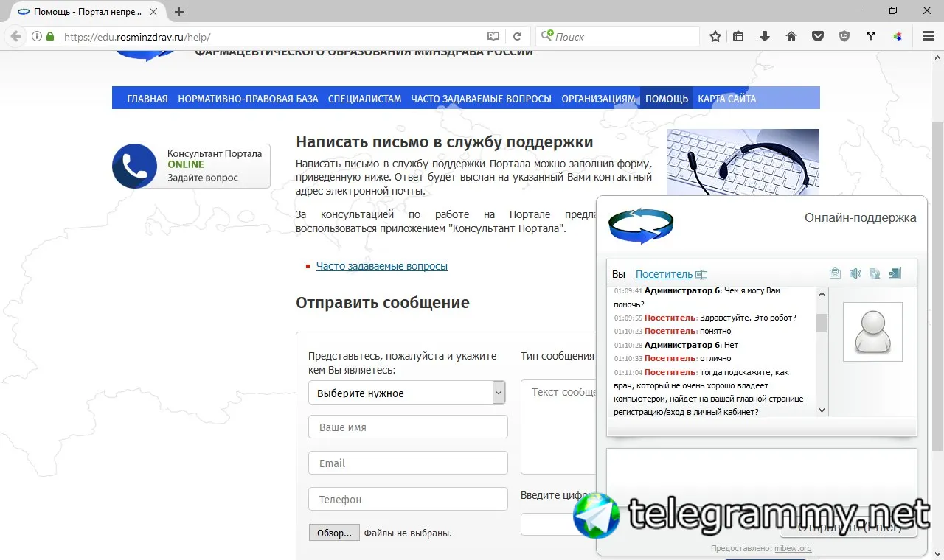Open НОРМАТИВНО-ПРАВОВАЯ БАЗА menu item

[249, 99]
